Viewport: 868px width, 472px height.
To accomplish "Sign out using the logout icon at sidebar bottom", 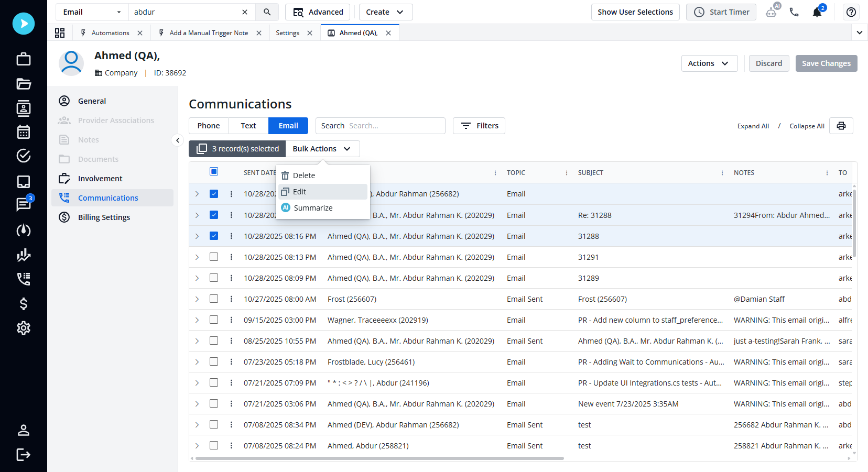I will (23, 455).
